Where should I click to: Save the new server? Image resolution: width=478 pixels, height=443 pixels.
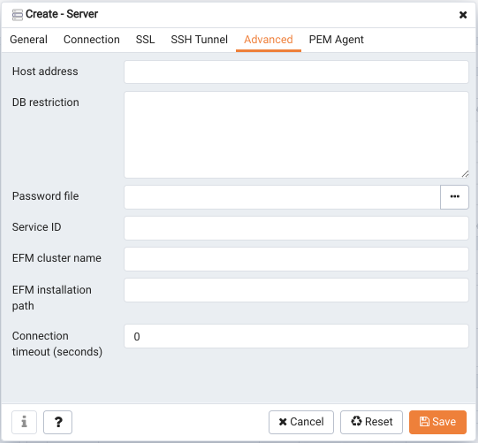tap(438, 422)
